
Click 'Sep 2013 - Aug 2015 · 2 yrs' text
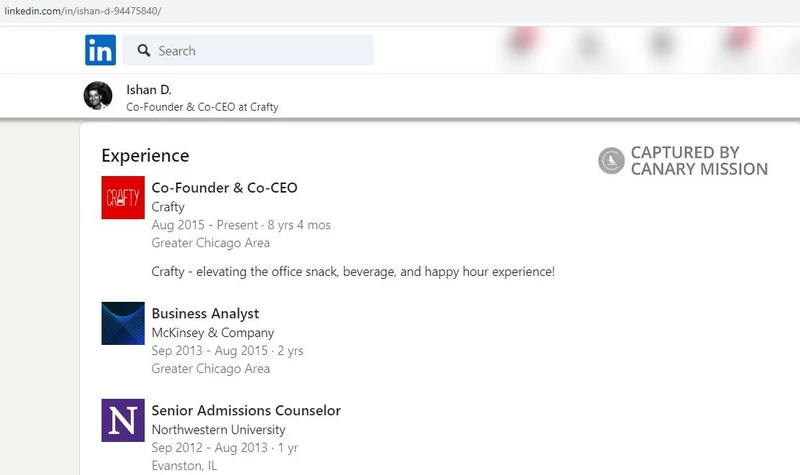pyautogui.click(x=228, y=351)
